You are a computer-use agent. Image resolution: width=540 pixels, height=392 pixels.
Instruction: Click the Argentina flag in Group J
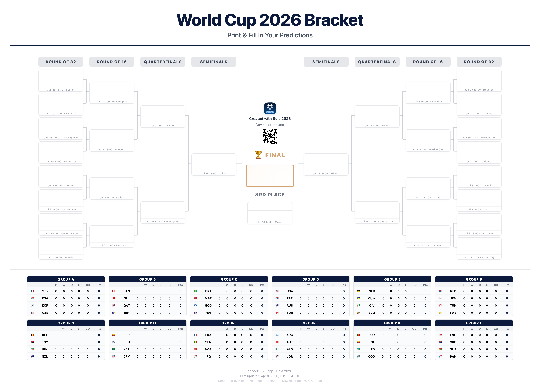coord(277,335)
